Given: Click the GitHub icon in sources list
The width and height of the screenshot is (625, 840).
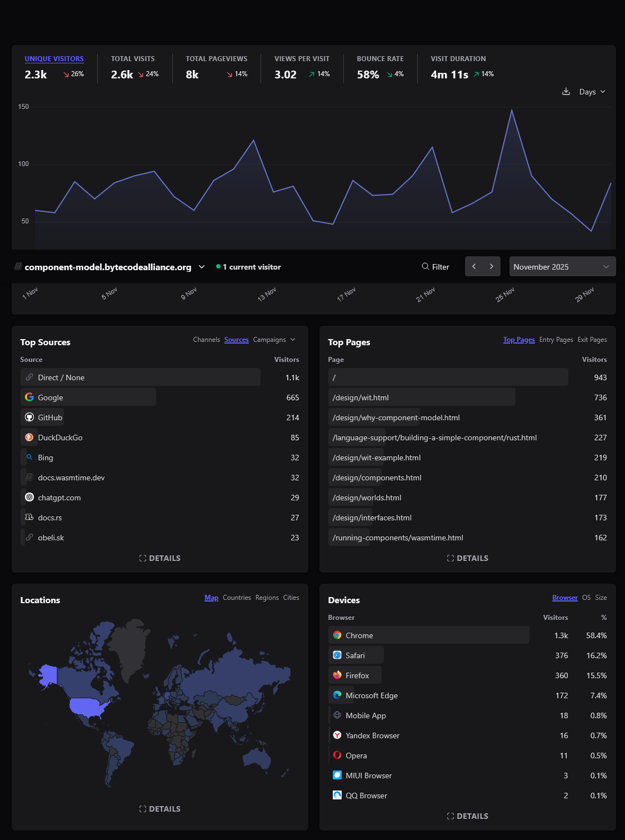Looking at the screenshot, I should coord(29,417).
